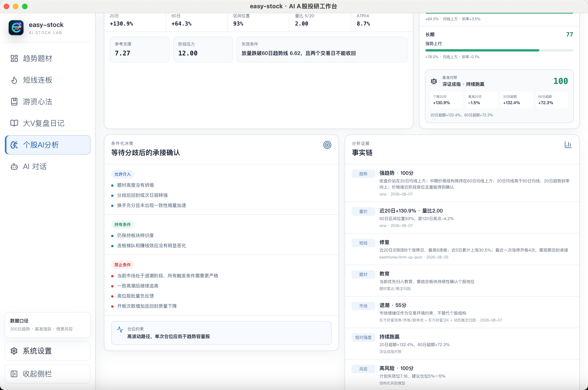Click the 等待分歧后的承接确认 heading
588x390 pixels.
pos(146,152)
